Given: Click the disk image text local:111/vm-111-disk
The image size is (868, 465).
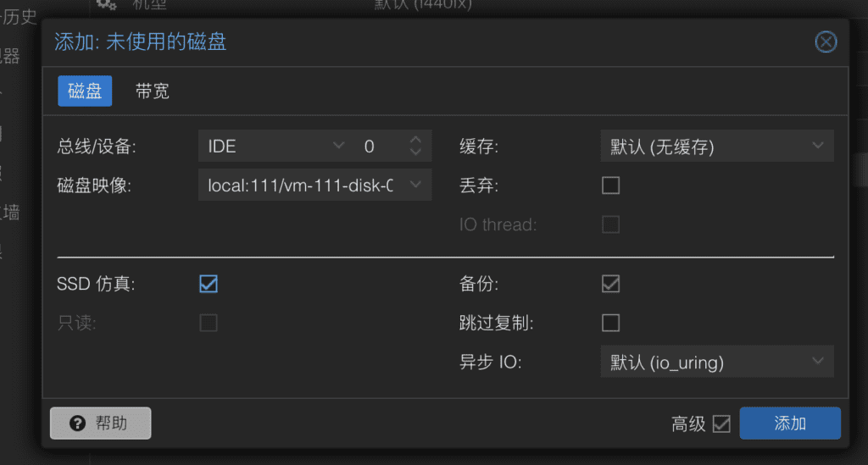Looking at the screenshot, I should click(x=301, y=185).
